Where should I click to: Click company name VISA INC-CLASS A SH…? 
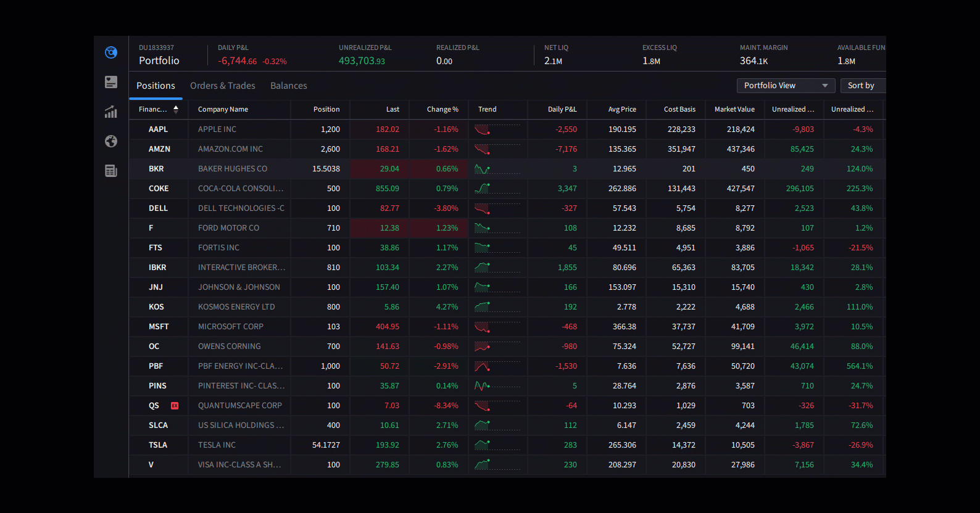tap(239, 465)
